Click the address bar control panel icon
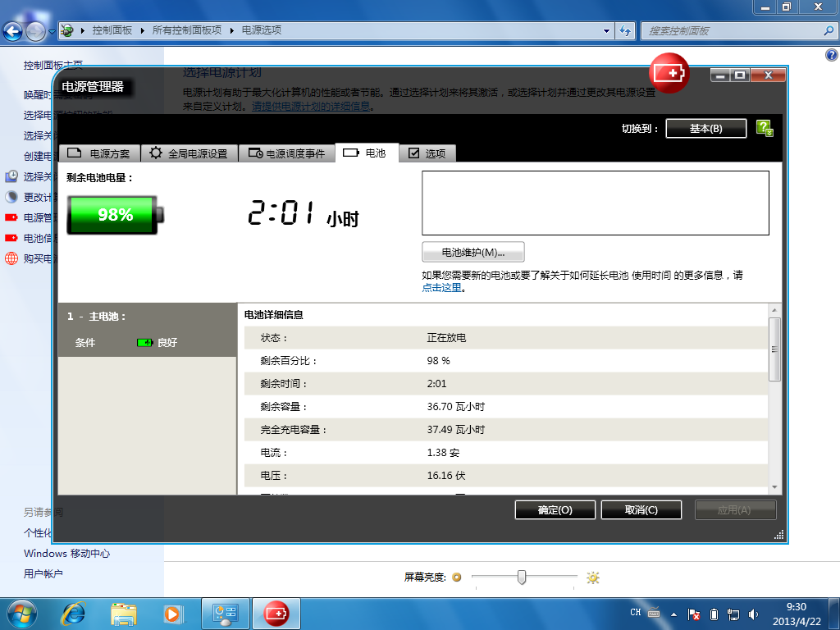Viewport: 840px width, 630px height. click(67, 30)
